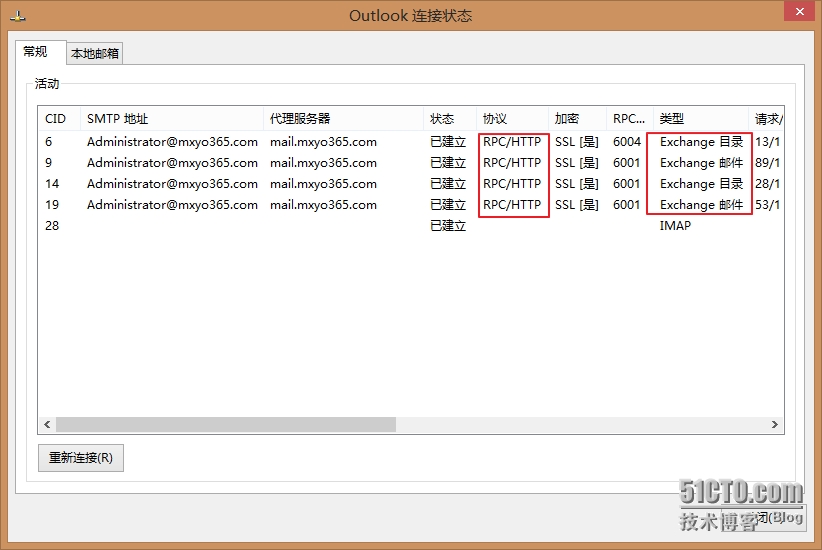Viewport: 822px width, 550px height.
Task: Select the 常规 tab
Action: click(x=36, y=52)
